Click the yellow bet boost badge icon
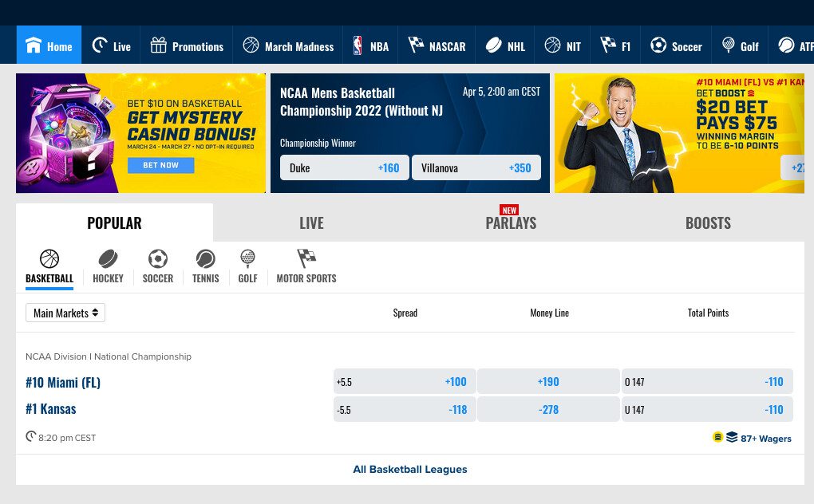This screenshot has height=504, width=814. pos(718,437)
